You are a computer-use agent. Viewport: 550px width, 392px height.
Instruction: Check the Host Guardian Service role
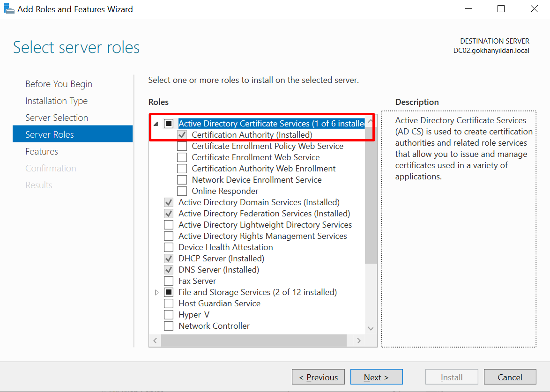169,303
